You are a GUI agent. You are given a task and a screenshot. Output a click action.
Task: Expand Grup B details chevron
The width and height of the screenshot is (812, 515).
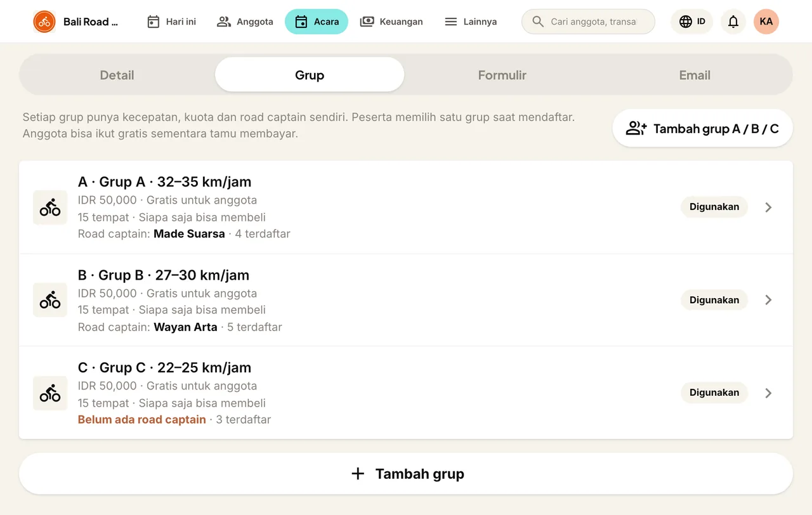(768, 300)
